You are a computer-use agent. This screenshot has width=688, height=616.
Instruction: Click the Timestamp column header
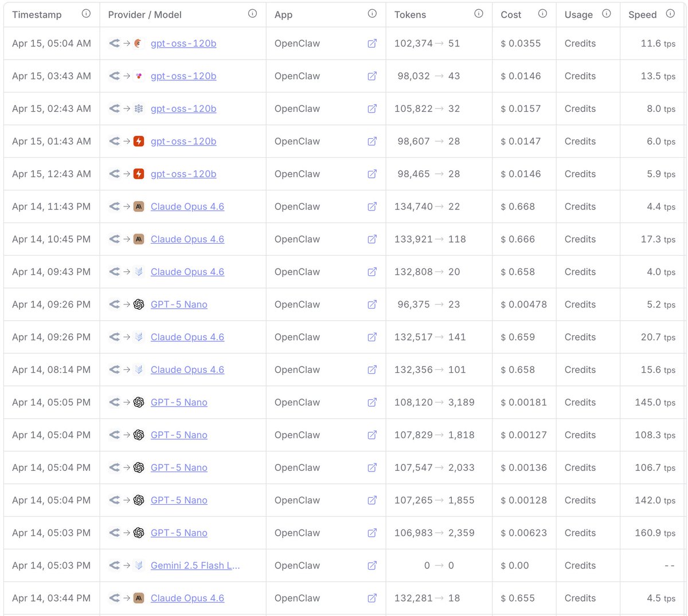pyautogui.click(x=37, y=15)
